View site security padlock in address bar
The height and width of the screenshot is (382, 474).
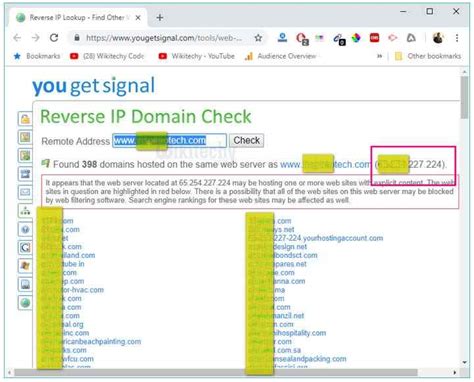(x=77, y=38)
